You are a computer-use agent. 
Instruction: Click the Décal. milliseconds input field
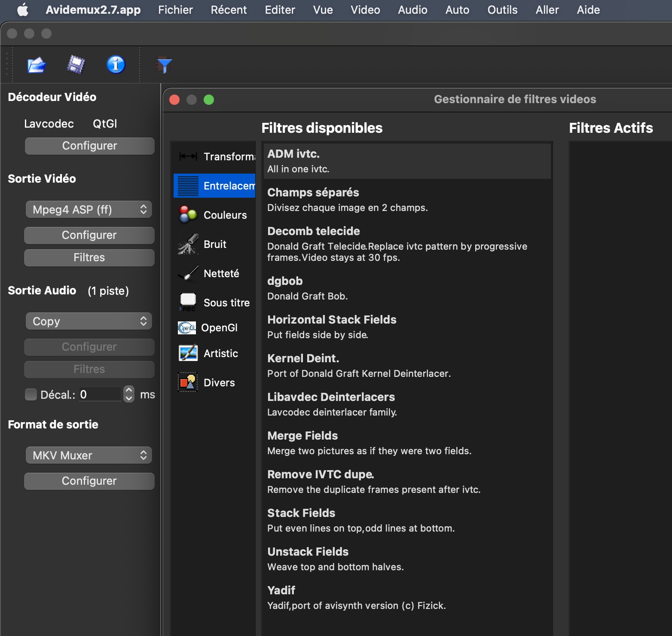[100, 394]
